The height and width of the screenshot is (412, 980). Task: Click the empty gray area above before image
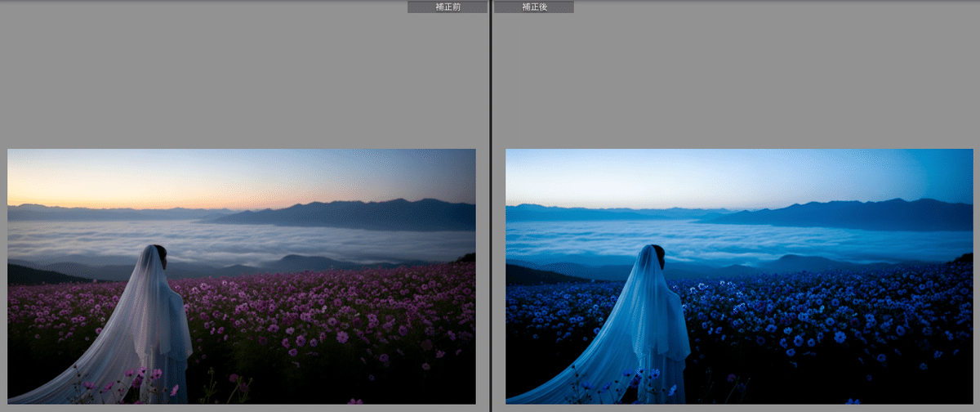[x=242, y=82]
